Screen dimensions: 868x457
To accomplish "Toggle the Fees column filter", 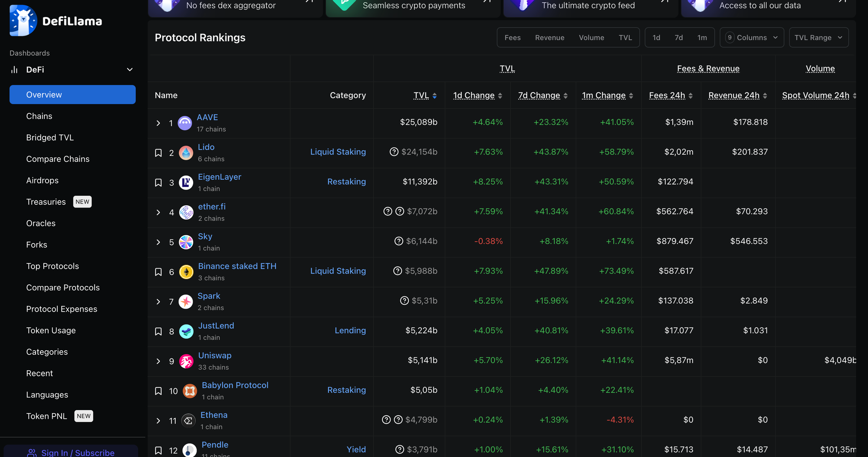I will [513, 38].
